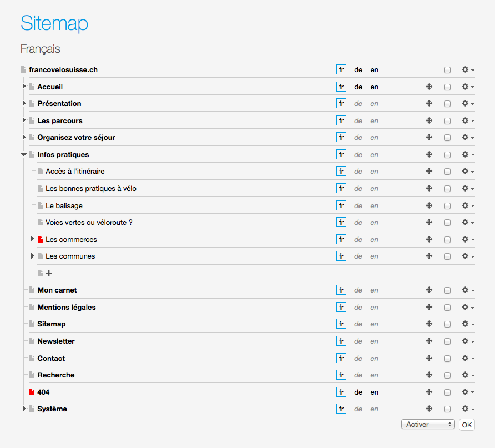Viewport: 495px width, 448px height.
Task: Click the move handle on Contact row
Action: pos(429,358)
